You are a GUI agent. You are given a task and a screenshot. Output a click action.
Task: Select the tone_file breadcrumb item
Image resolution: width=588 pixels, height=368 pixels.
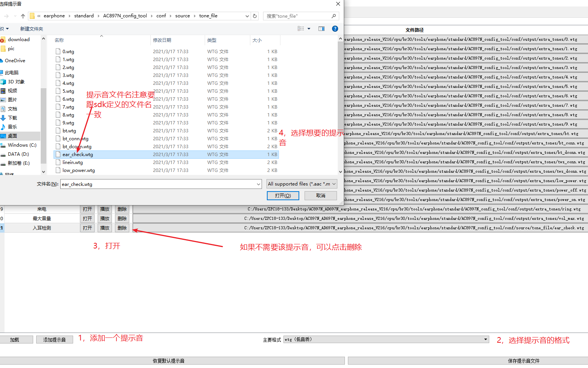[208, 16]
